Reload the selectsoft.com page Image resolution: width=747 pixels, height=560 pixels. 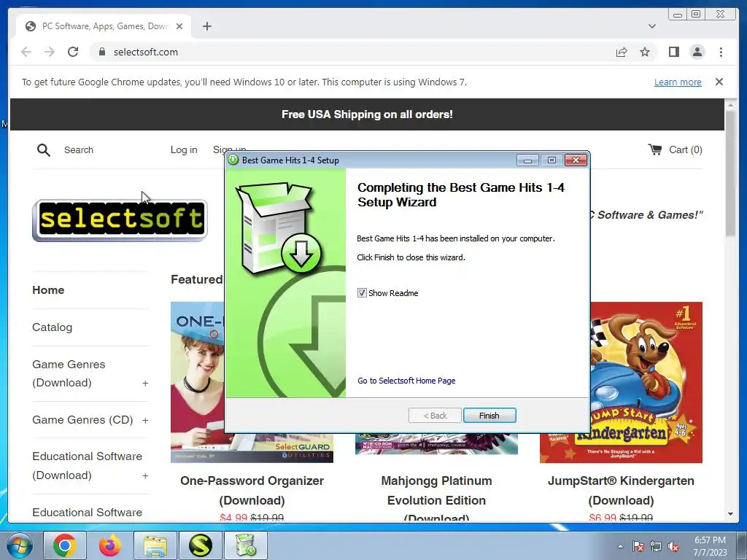click(73, 52)
